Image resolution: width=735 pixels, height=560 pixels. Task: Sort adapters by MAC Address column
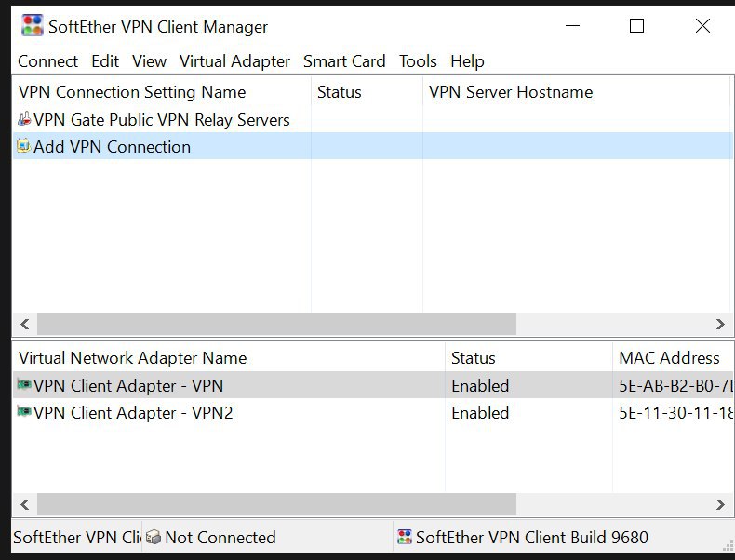click(x=671, y=358)
